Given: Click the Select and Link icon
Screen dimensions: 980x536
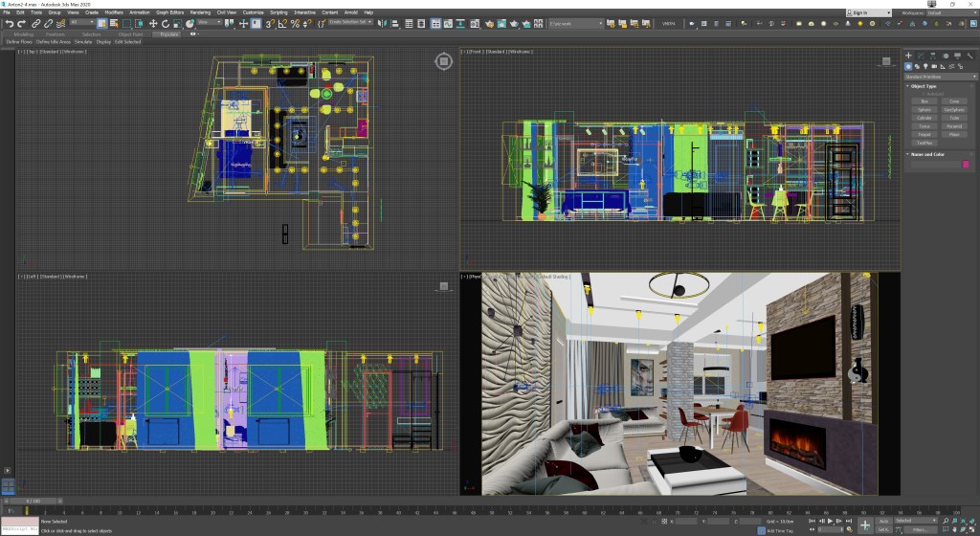Looking at the screenshot, I should pyautogui.click(x=36, y=23).
